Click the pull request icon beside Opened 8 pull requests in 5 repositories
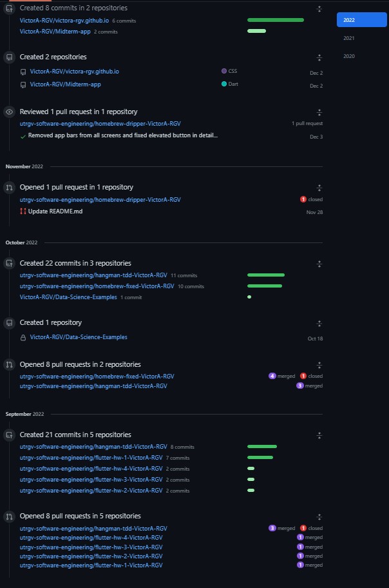Screen dimensions: 389x588 point(9,516)
